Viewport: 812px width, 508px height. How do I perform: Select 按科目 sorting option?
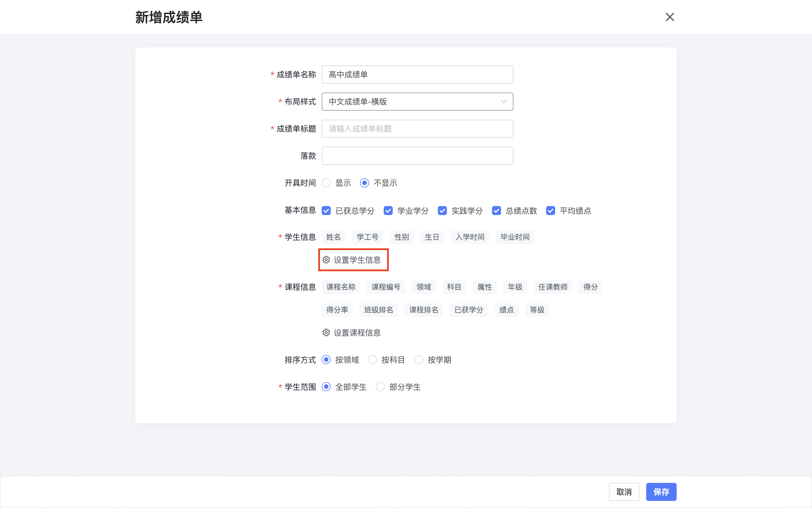[x=372, y=360]
